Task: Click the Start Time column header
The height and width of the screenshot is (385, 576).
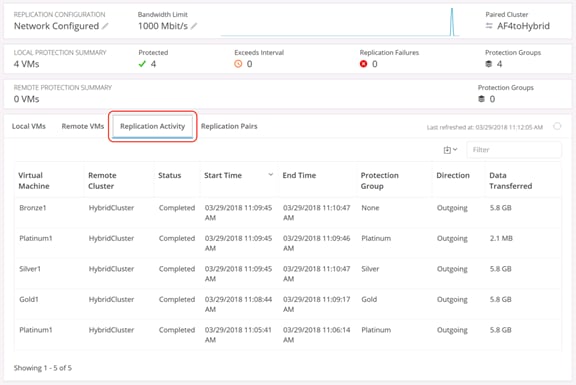Action: point(223,175)
